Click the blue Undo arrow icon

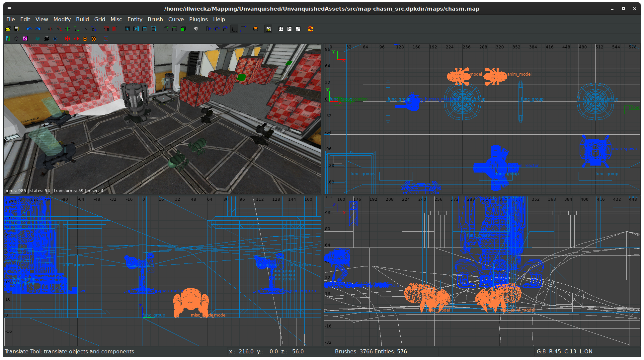[29, 29]
